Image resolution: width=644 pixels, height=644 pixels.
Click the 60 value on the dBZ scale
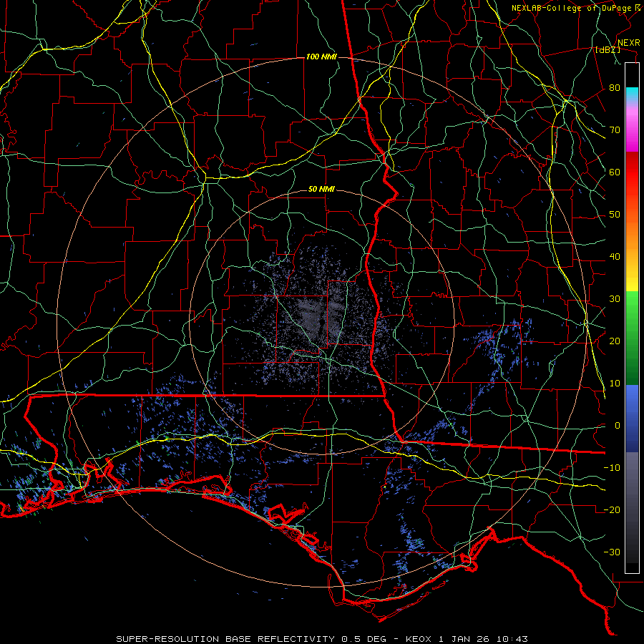(615, 172)
